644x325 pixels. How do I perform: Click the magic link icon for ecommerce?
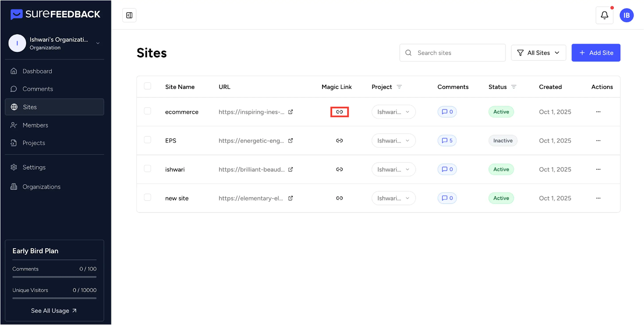coord(339,112)
